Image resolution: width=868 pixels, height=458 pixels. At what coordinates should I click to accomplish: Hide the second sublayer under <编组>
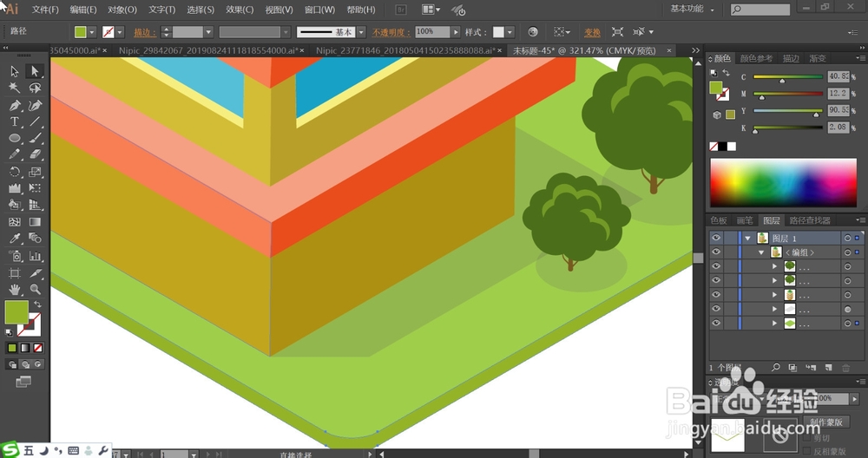pyautogui.click(x=716, y=280)
